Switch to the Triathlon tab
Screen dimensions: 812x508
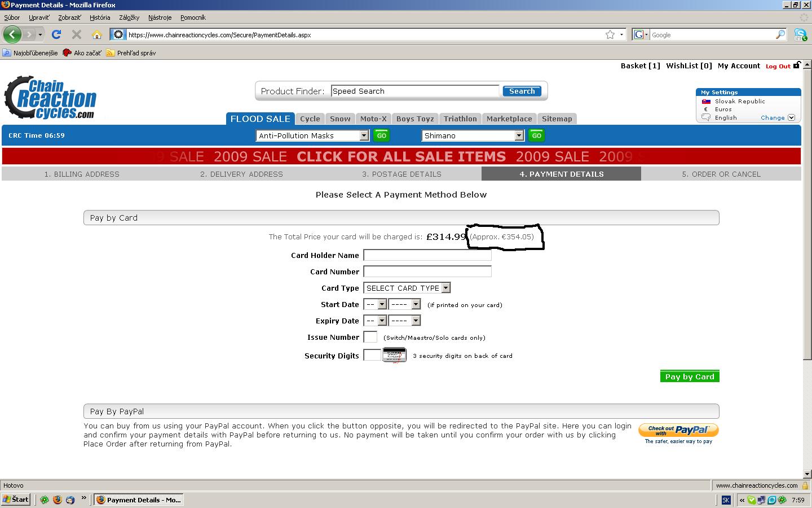460,119
